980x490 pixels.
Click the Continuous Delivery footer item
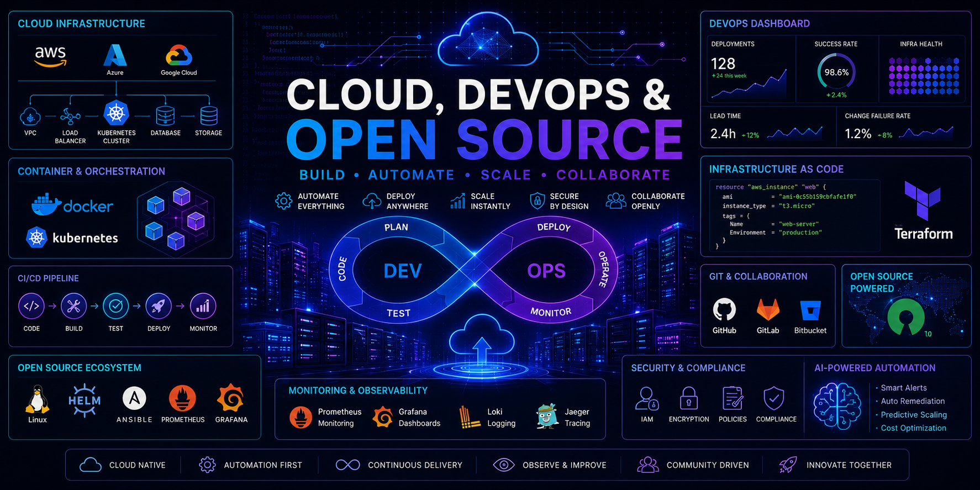(x=398, y=465)
